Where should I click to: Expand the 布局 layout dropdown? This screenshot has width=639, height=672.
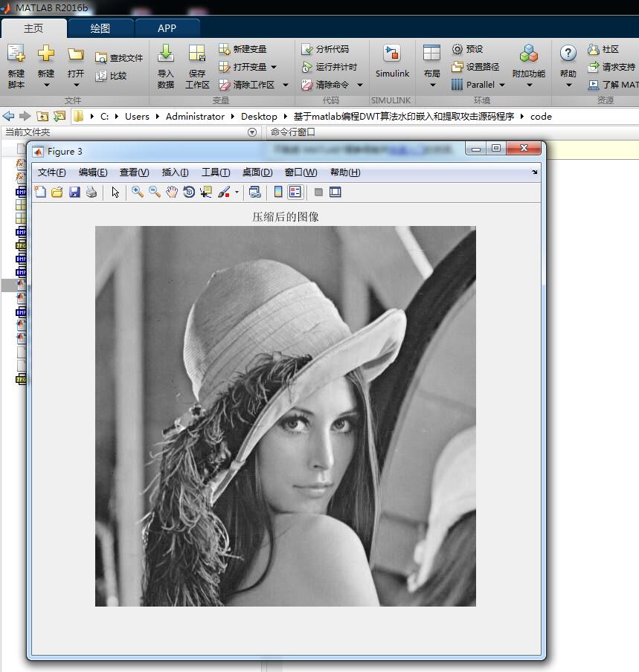pos(432,85)
